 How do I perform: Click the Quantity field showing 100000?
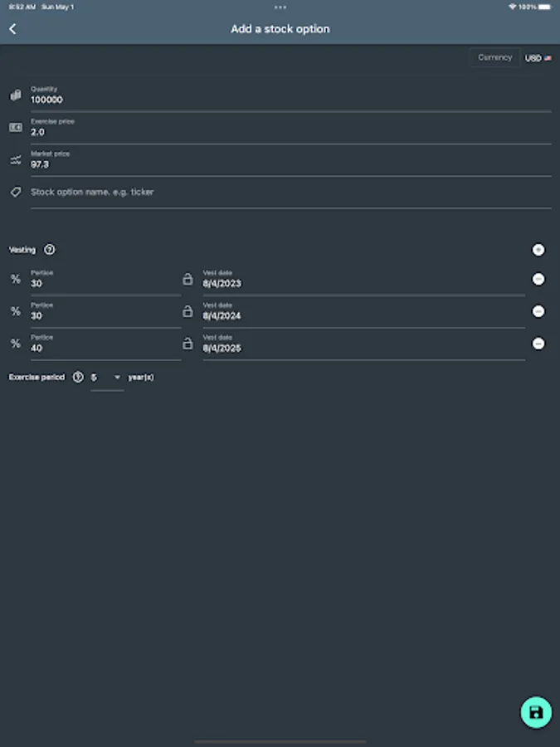pyautogui.click(x=290, y=99)
